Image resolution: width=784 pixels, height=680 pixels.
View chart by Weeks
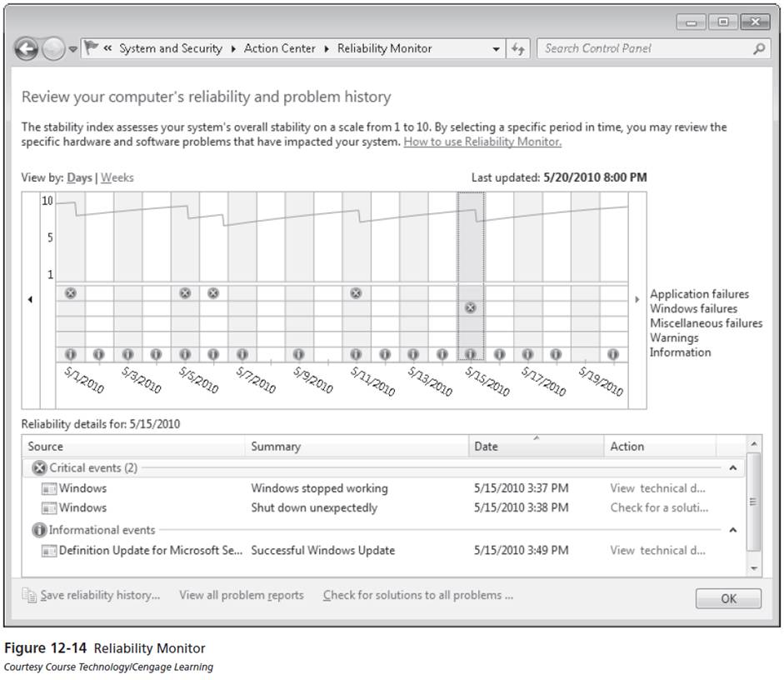(x=117, y=177)
